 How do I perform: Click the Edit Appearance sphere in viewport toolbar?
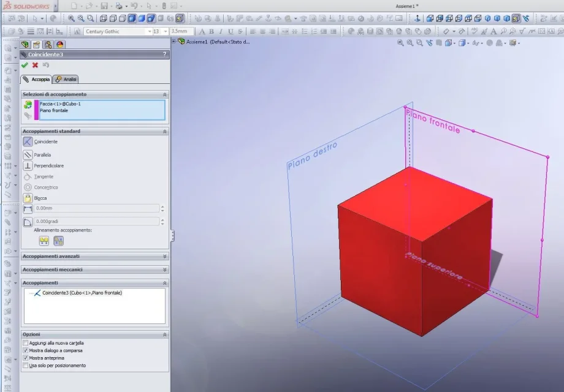490,43
